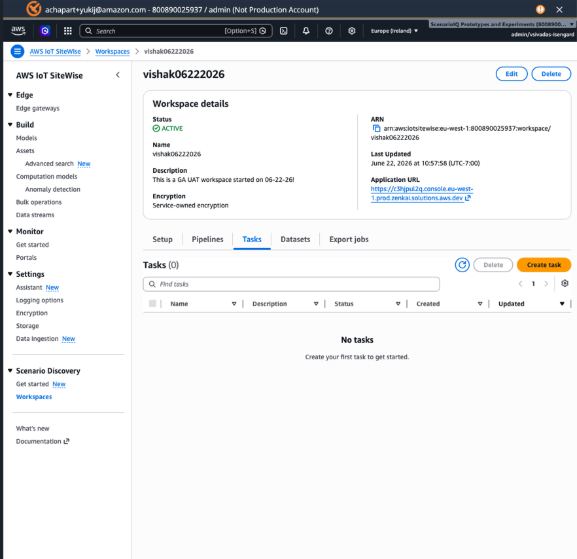Launch CloudShell from the top bar

click(x=283, y=31)
